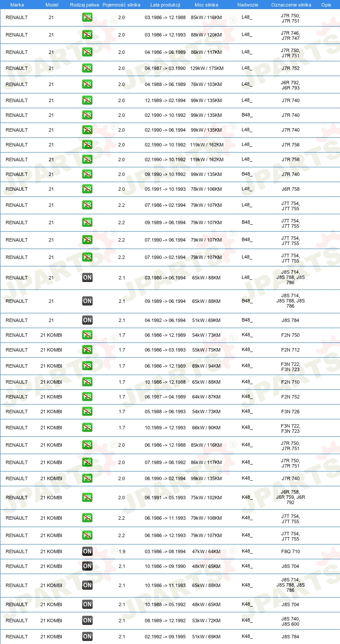Click the Marka column header
The width and height of the screenshot is (340, 644).
(17, 4)
